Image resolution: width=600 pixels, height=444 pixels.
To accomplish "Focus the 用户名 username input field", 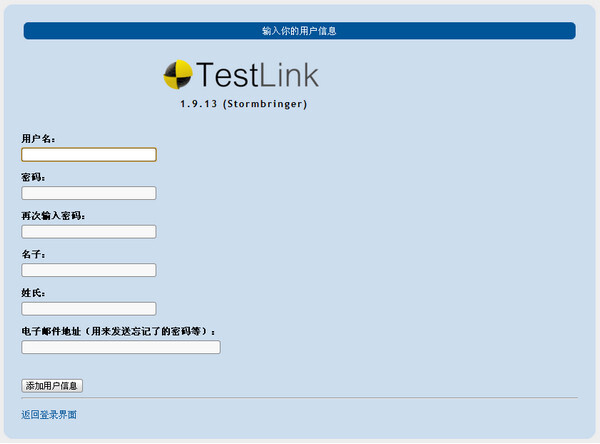I will pyautogui.click(x=89, y=155).
